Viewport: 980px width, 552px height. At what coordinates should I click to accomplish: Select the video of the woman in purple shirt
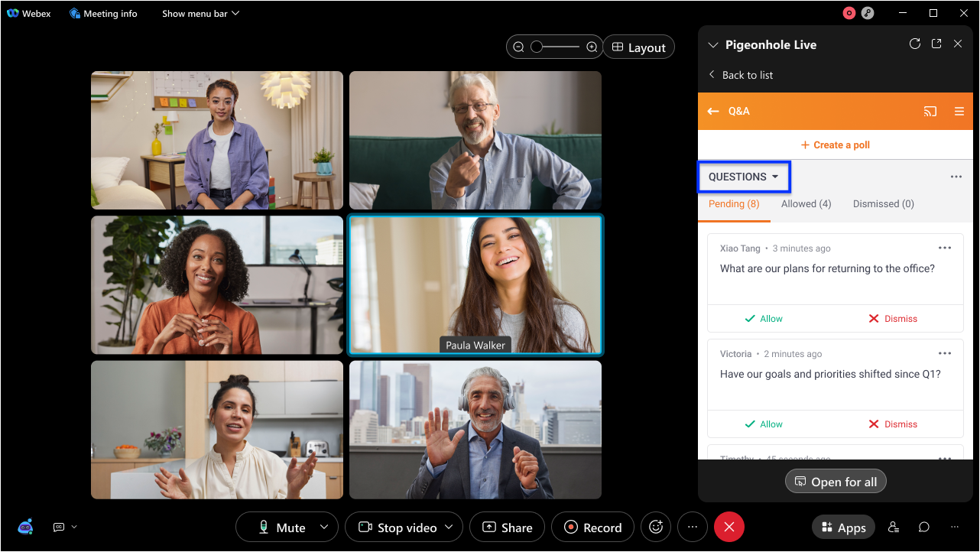click(x=217, y=141)
